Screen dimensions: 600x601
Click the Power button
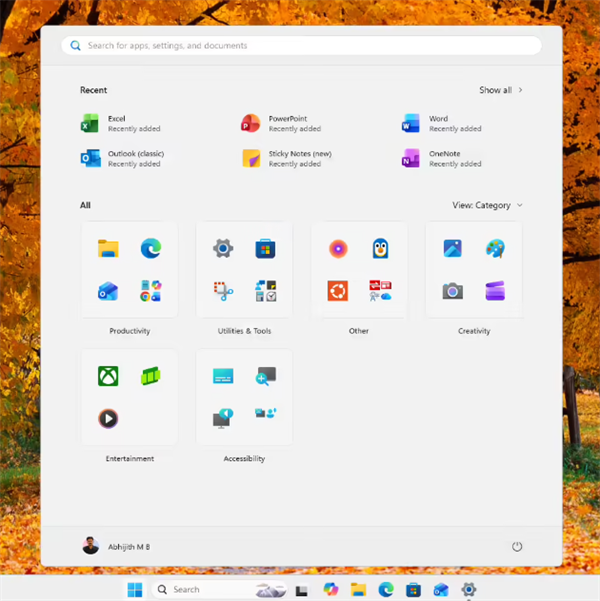(517, 546)
